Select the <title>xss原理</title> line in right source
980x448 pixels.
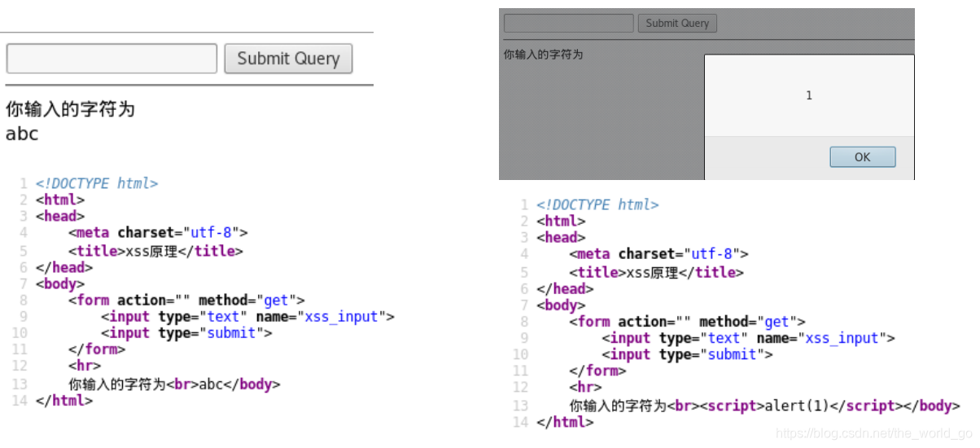[x=656, y=272]
